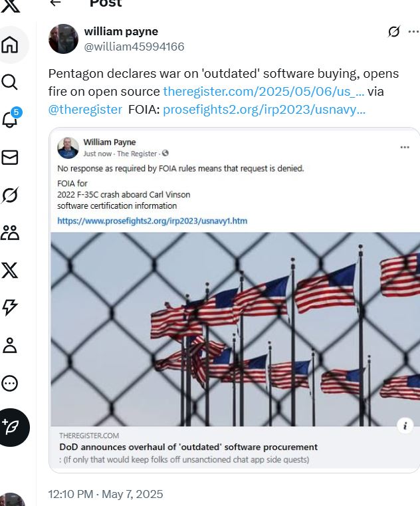Open the prosefights2.org FOIA link
This screenshot has height=506, width=420.
point(264,110)
